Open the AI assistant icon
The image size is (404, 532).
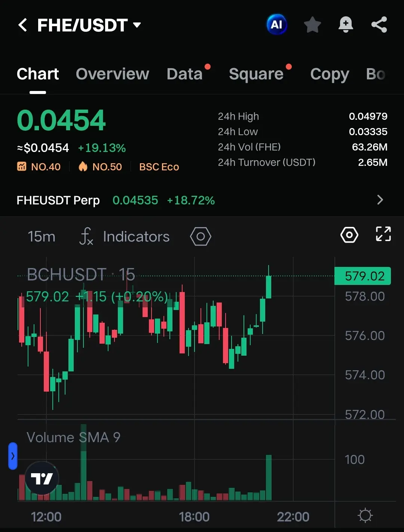(276, 25)
